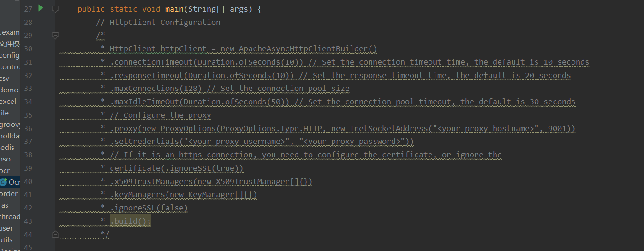Run main method via green gutter arrow

pyautogui.click(x=41, y=8)
